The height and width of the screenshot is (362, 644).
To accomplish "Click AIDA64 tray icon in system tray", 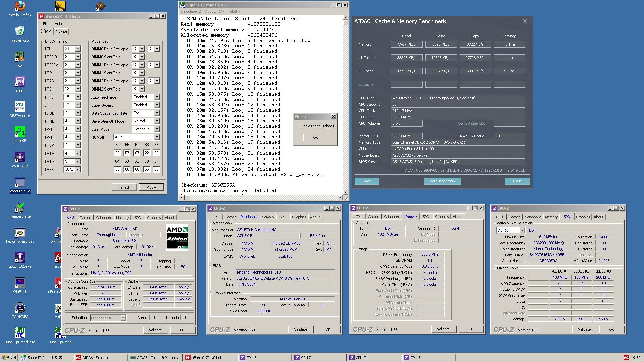I will 626,358.
